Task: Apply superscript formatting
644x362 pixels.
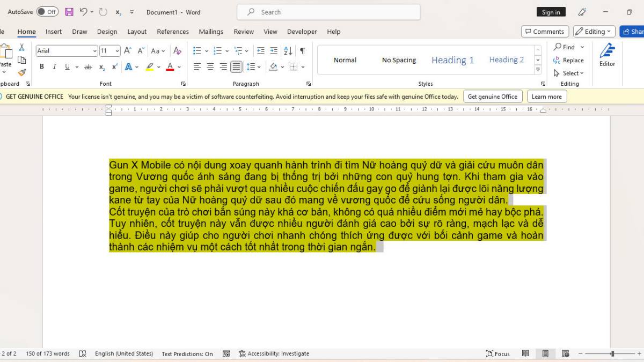Action: [115, 67]
